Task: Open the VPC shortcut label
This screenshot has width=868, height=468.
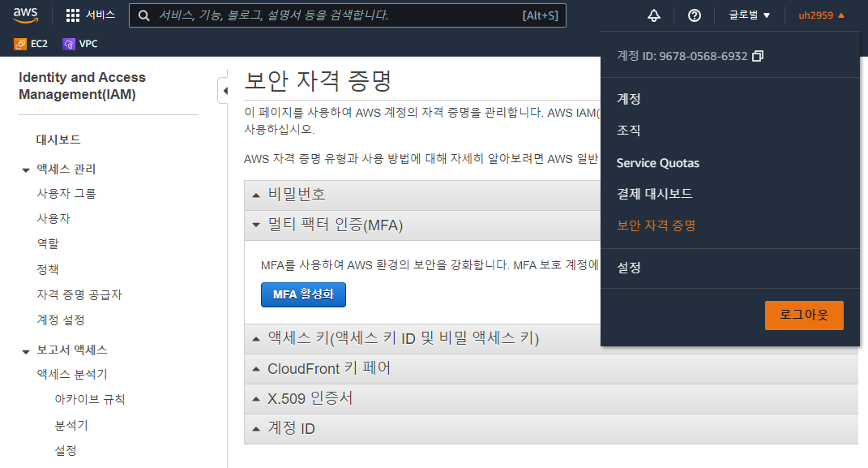Action: tap(88, 44)
